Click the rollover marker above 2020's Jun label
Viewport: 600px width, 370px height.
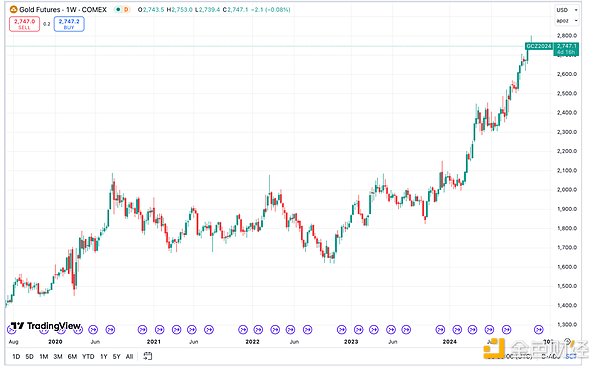93,329
